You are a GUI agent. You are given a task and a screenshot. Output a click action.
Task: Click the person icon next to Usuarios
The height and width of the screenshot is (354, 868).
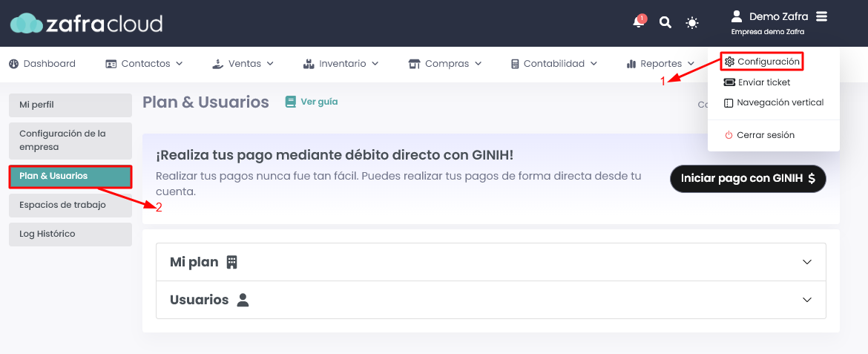pos(243,300)
